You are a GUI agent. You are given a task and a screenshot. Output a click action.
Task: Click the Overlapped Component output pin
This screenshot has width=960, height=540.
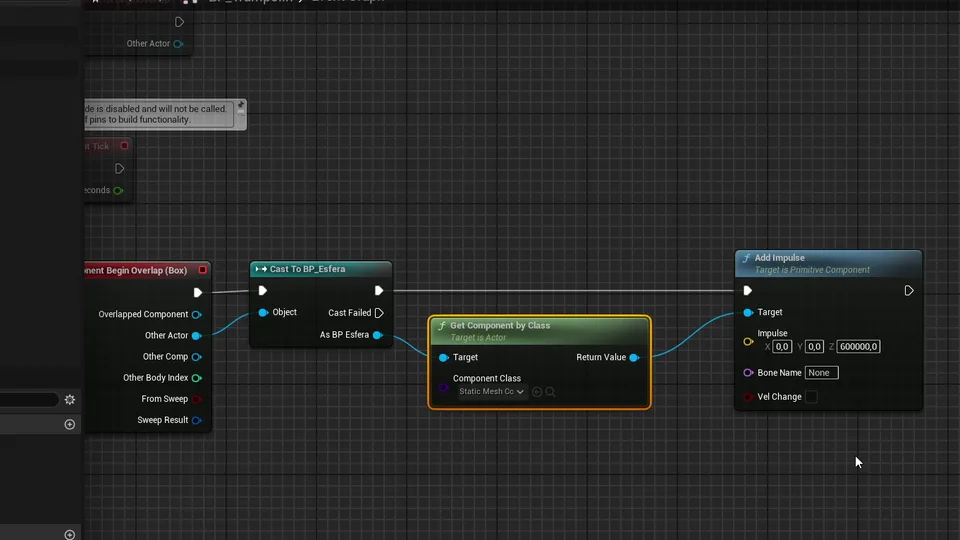(197, 315)
